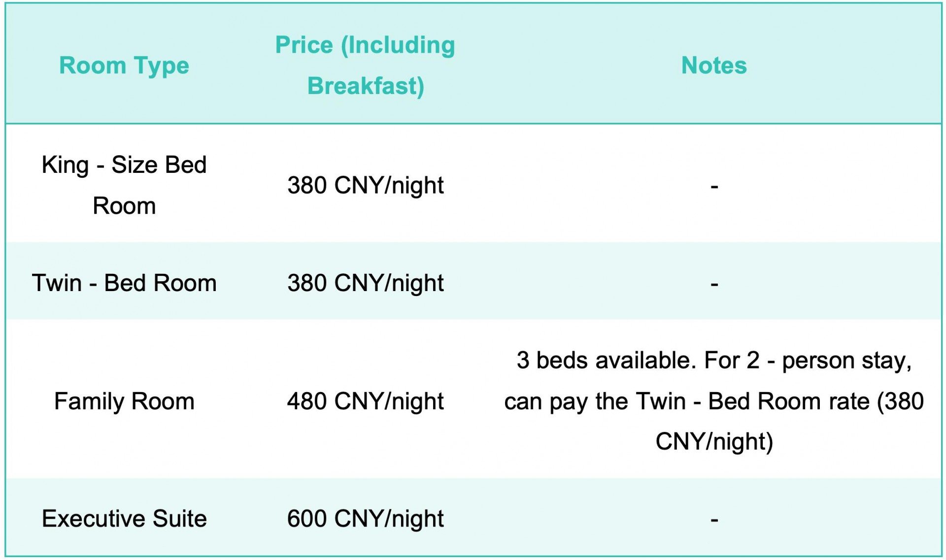Select the "Family Room" cell

[124, 401]
